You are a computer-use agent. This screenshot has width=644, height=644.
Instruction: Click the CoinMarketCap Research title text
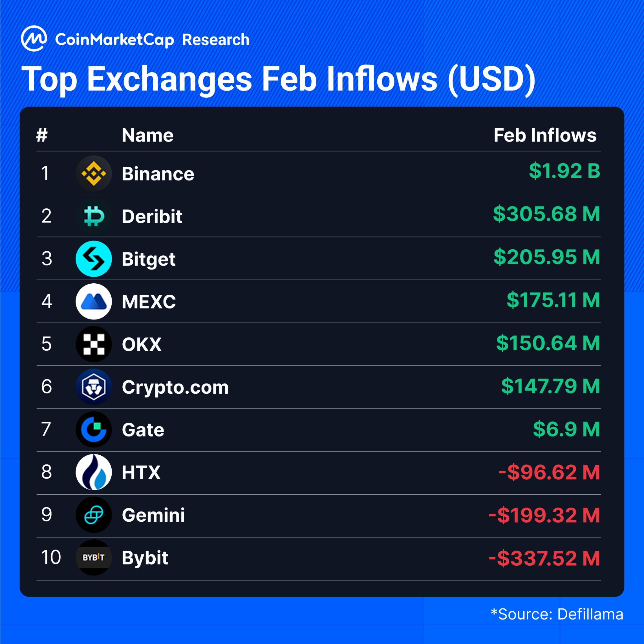pos(152,40)
